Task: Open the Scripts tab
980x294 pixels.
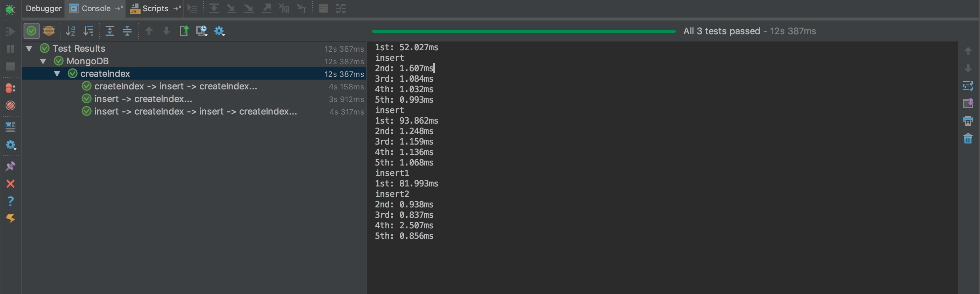Action: [149, 8]
